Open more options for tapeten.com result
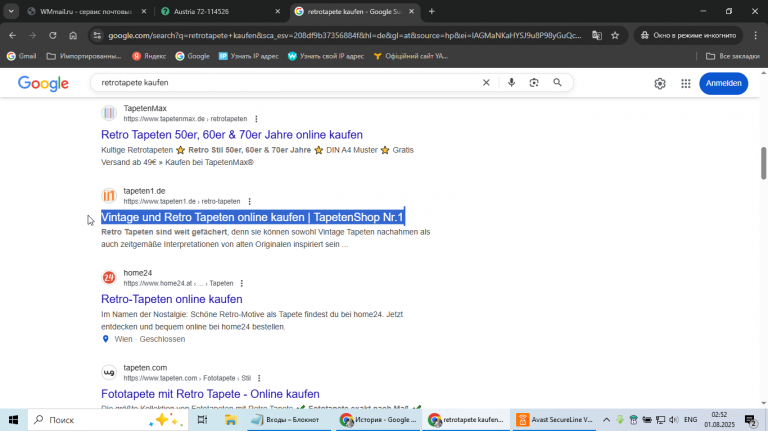768x431 pixels. 259,378
